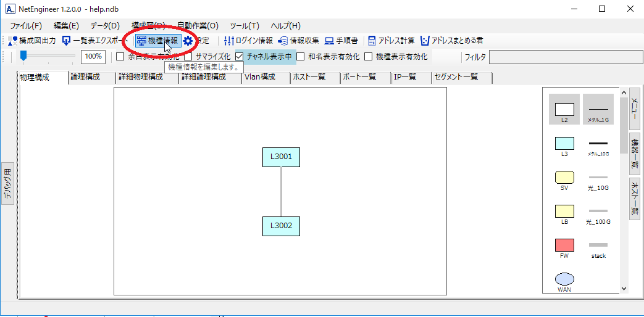Open settings with the gear icon

click(x=188, y=41)
